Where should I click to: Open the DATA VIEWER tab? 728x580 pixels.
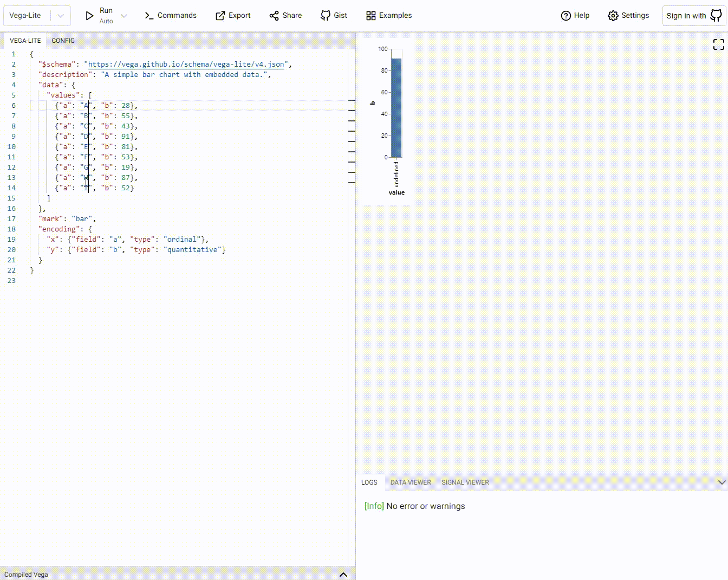[411, 482]
